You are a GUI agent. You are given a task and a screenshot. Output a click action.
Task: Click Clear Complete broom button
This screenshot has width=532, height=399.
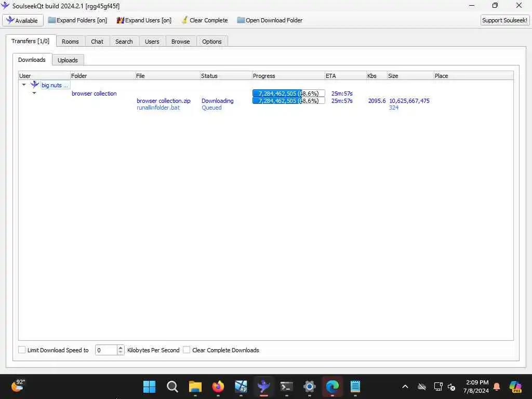click(x=205, y=20)
